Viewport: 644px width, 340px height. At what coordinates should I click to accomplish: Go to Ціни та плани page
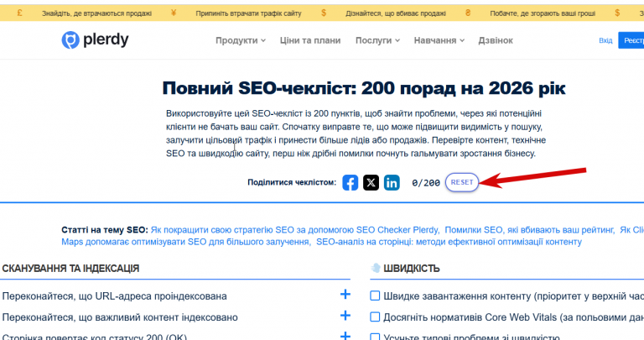point(310,40)
